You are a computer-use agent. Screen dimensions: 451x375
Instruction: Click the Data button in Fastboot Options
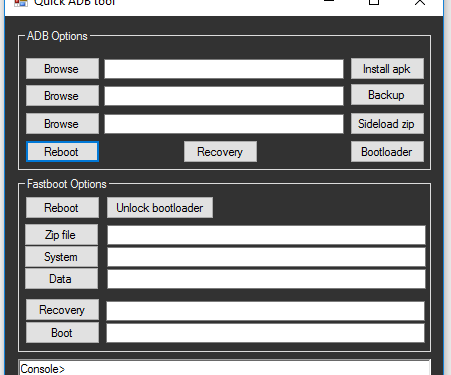tap(61, 279)
